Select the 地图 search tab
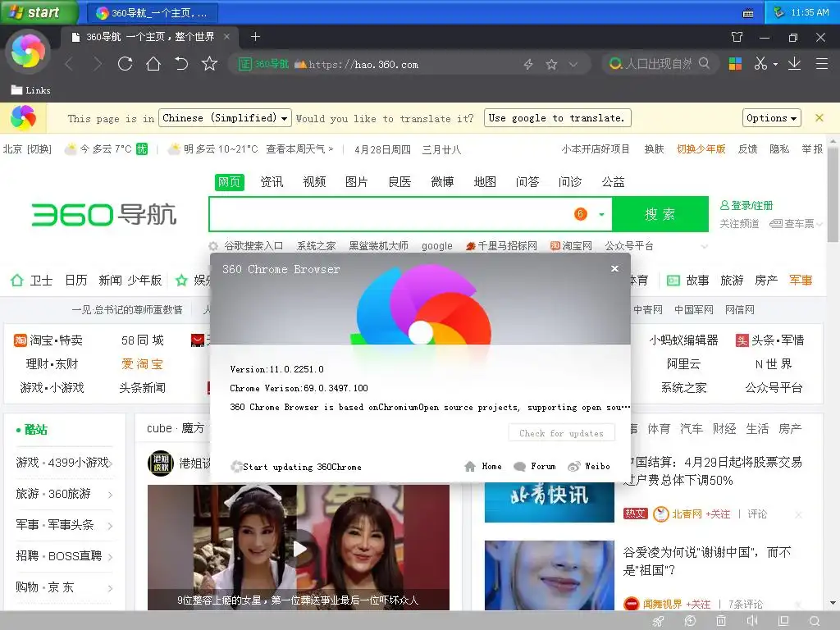 pyautogui.click(x=485, y=182)
